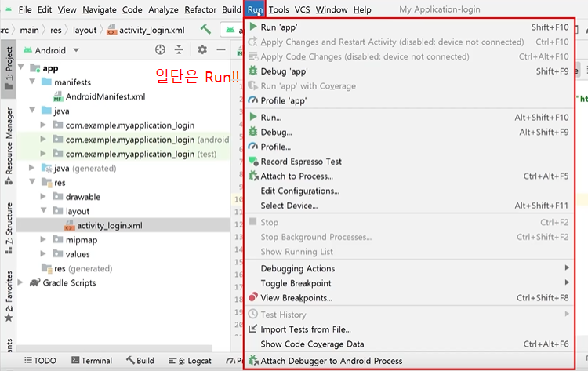Expand the mipmap folder
The width and height of the screenshot is (588, 371).
tap(43, 239)
